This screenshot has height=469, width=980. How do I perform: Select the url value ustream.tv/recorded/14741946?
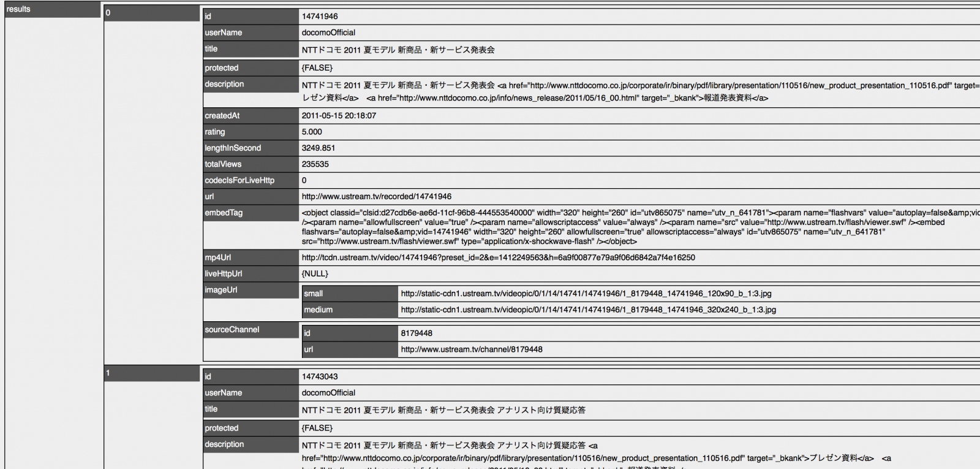coord(376,197)
